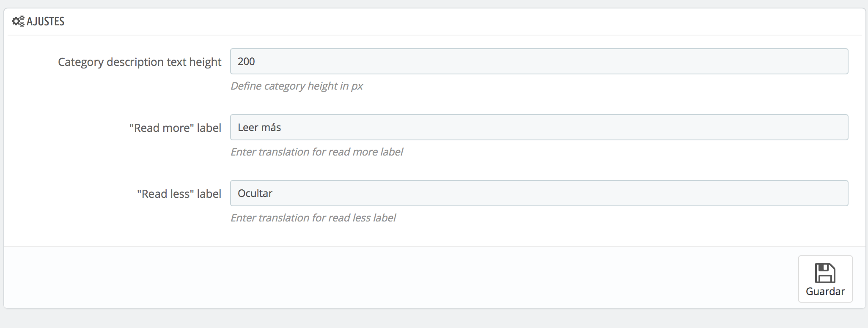Click the floppy disk save icon
868x328 pixels.
coord(825,273)
